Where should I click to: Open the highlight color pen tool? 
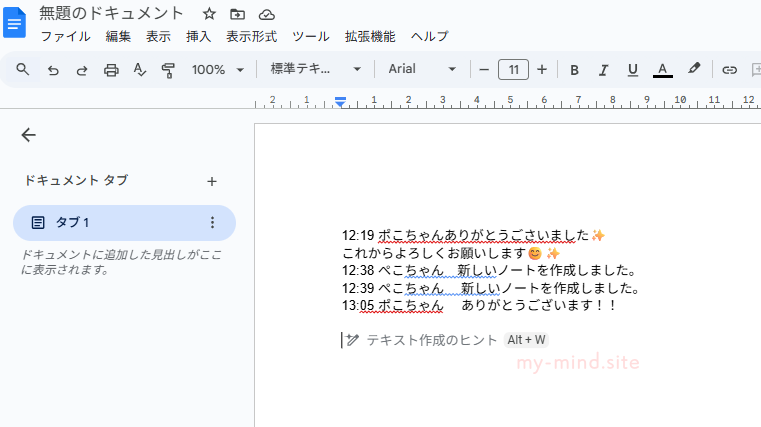tap(694, 69)
